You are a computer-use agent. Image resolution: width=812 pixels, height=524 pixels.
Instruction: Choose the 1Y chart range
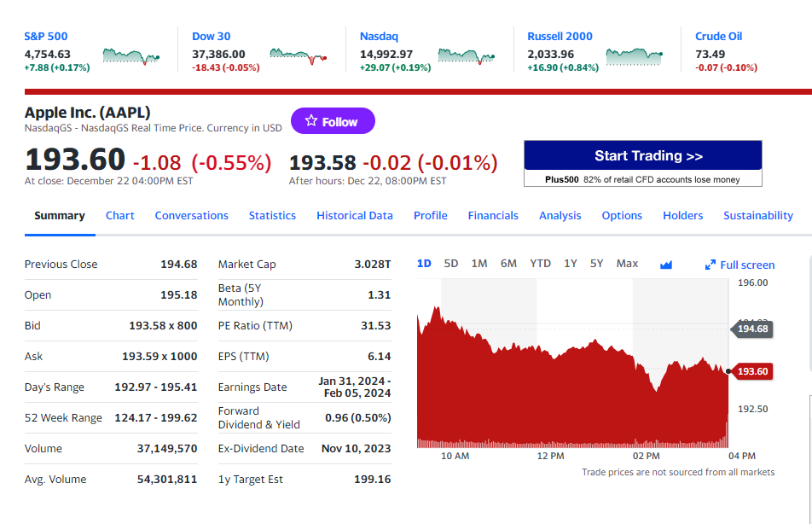coord(570,264)
